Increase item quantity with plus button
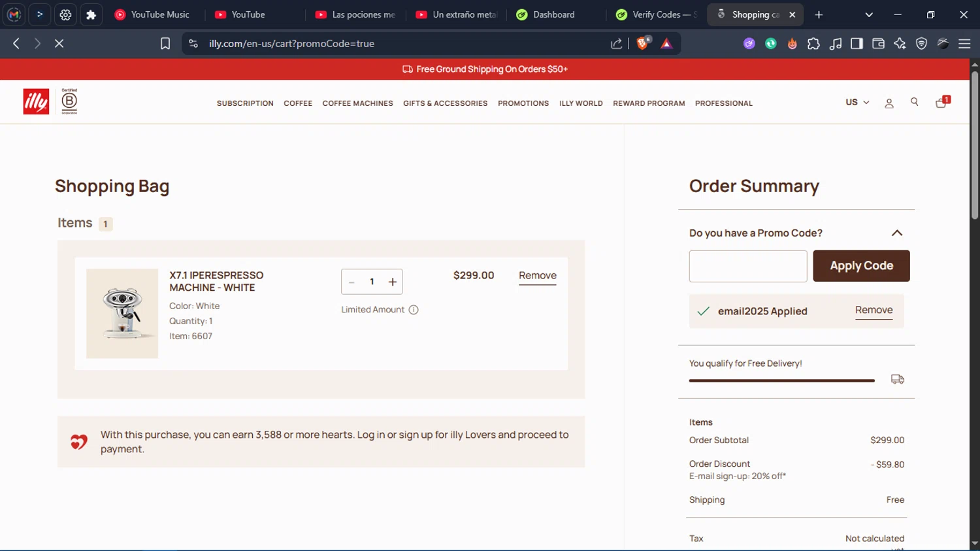This screenshot has width=980, height=551. (x=393, y=282)
